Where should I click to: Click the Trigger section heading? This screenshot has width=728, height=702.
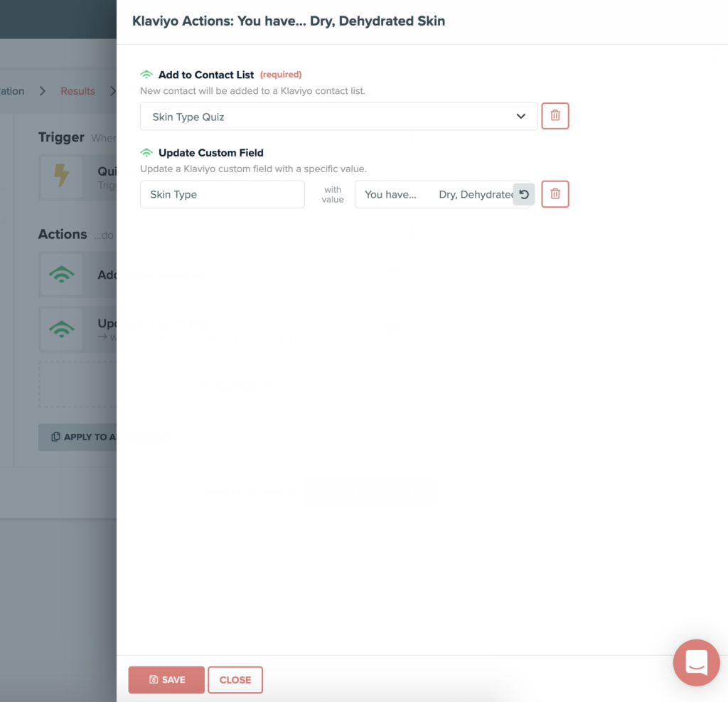(61, 137)
